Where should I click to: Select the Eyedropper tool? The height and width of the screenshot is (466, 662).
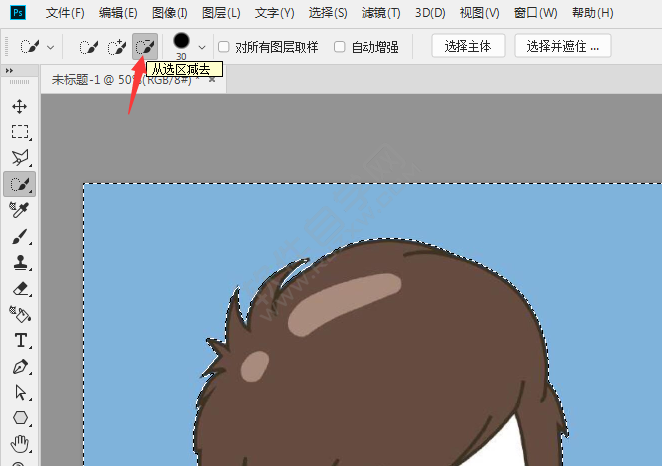click(x=19, y=209)
